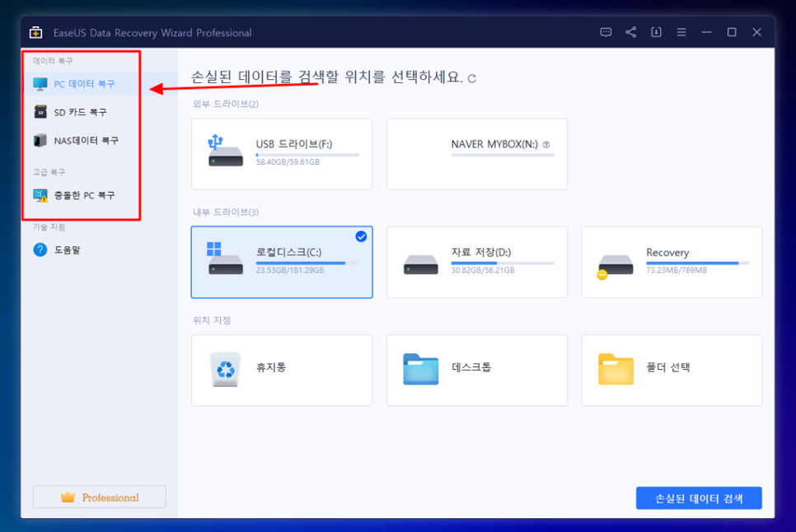Screen dimensions: 796x532
Task: Choose the 폴더 선택 location card
Action: [x=672, y=371]
